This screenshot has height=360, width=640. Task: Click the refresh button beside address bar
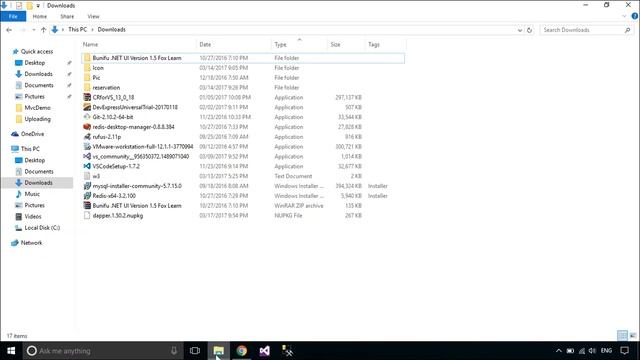coord(529,30)
